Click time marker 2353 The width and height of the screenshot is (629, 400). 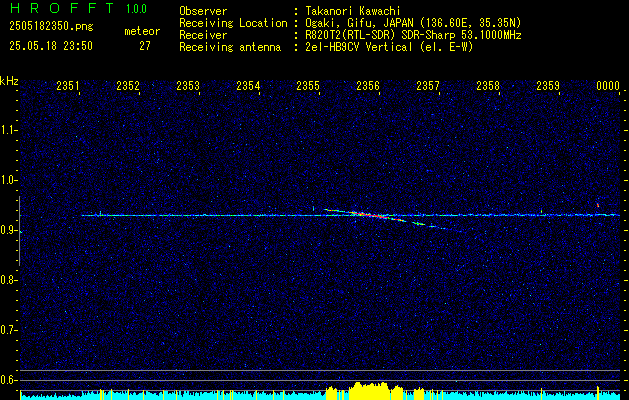(188, 85)
